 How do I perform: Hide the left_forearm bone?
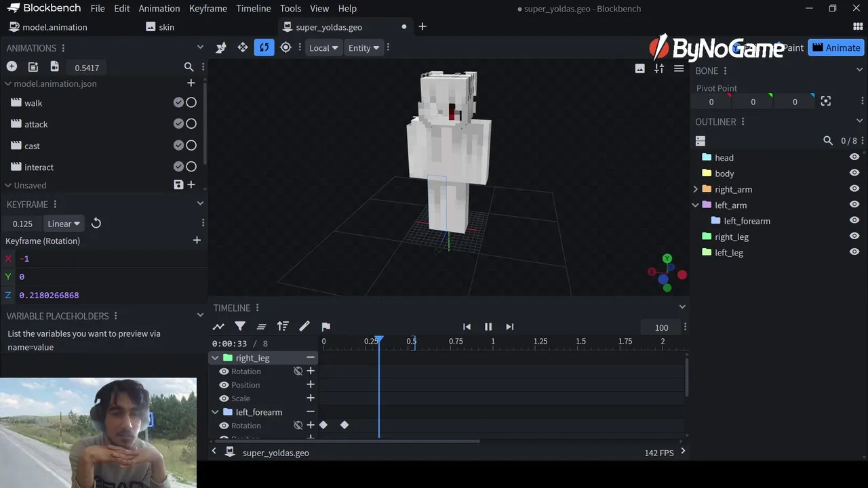click(854, 220)
